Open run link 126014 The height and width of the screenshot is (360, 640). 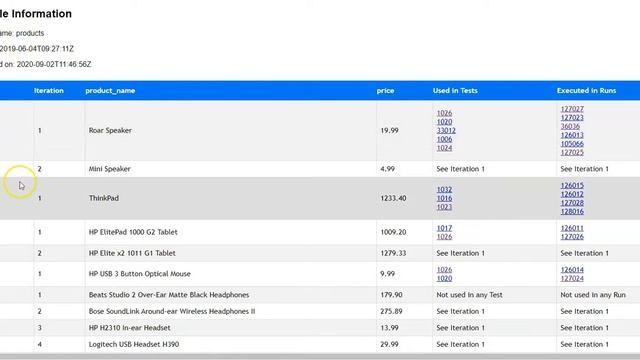coord(572,270)
